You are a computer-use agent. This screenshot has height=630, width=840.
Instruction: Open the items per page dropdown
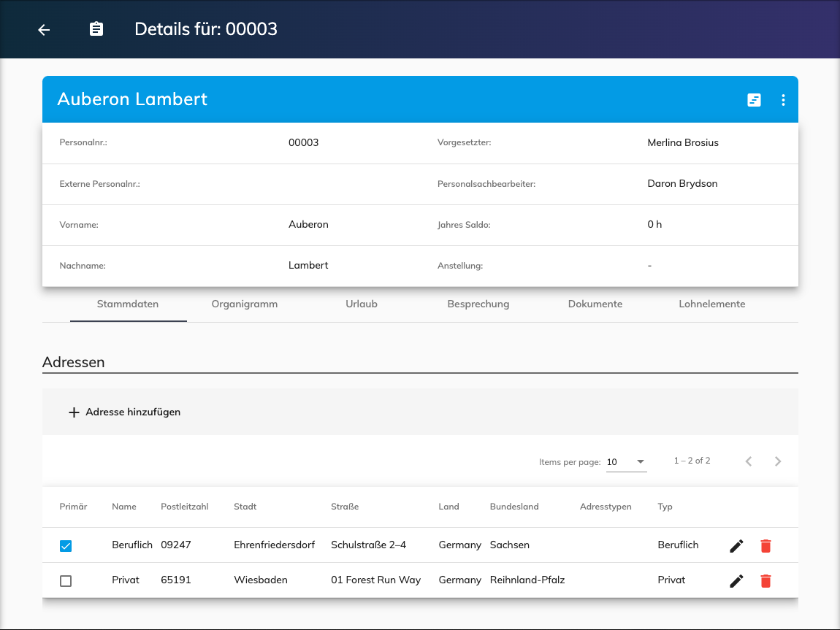point(626,462)
